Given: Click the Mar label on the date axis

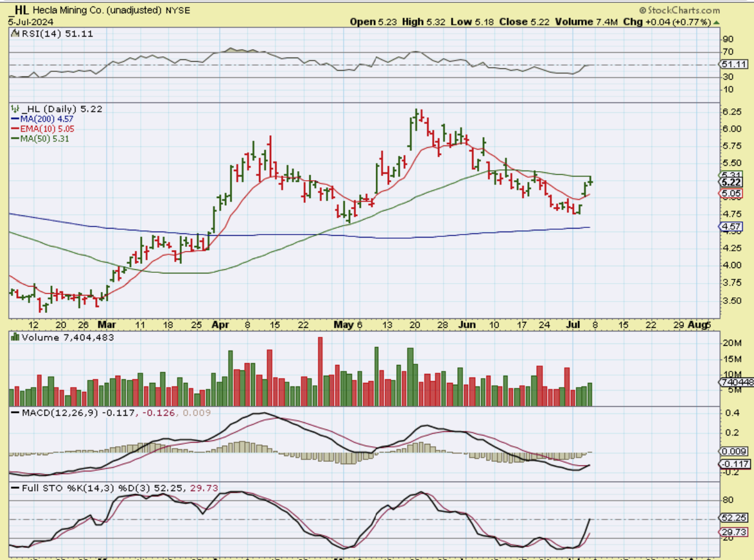Looking at the screenshot, I should pos(107,325).
